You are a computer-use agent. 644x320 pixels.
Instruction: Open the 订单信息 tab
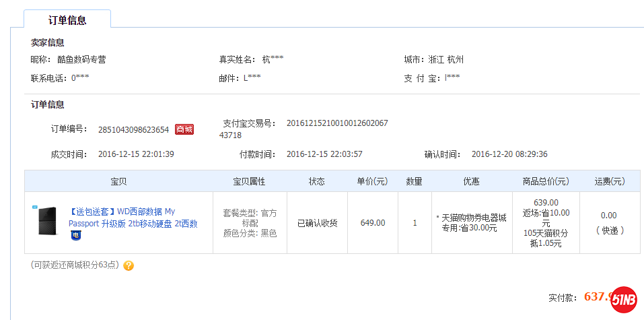point(67,20)
